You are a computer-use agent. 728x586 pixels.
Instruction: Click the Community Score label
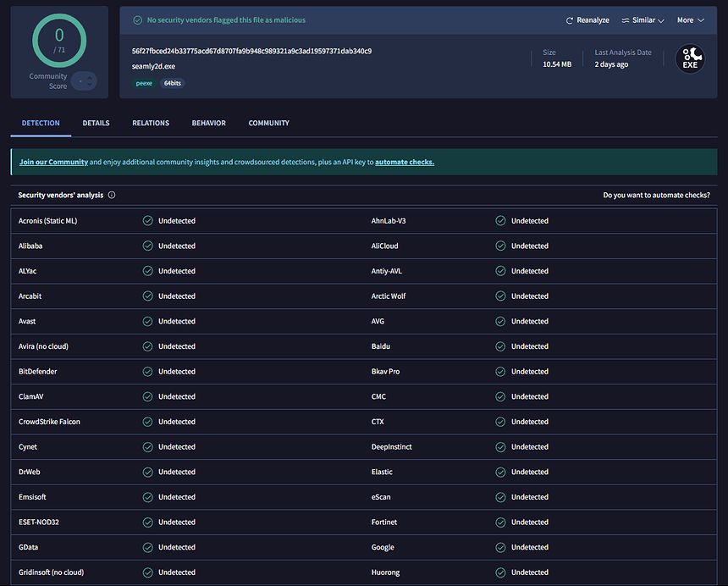pyautogui.click(x=48, y=81)
